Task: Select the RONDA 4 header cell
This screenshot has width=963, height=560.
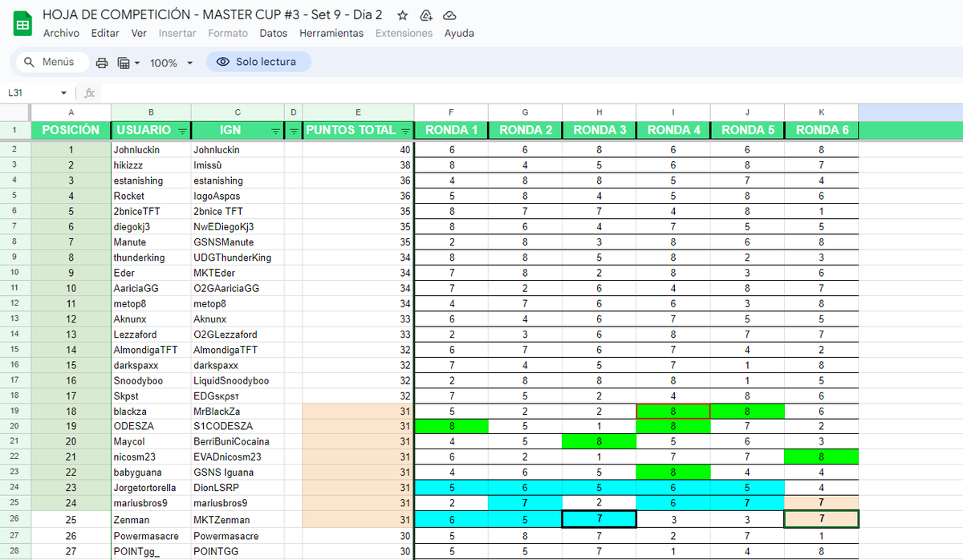Action: [x=673, y=130]
